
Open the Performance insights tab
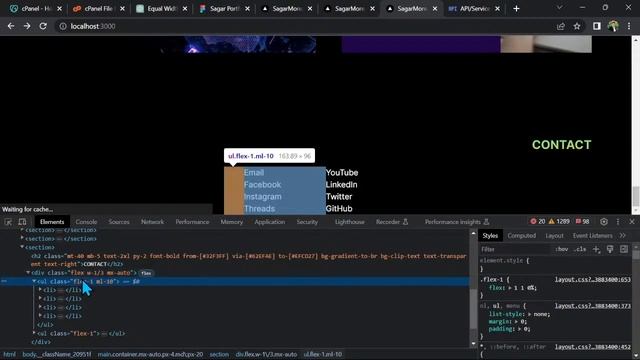(x=456, y=222)
